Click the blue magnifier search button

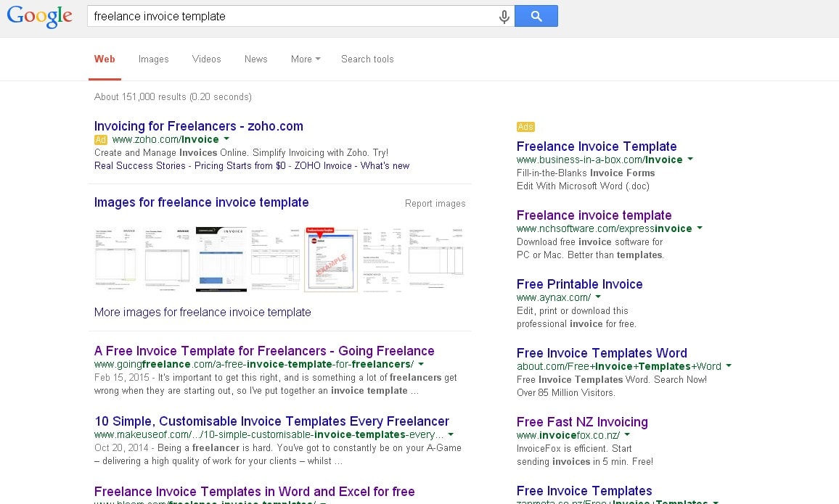click(x=536, y=16)
